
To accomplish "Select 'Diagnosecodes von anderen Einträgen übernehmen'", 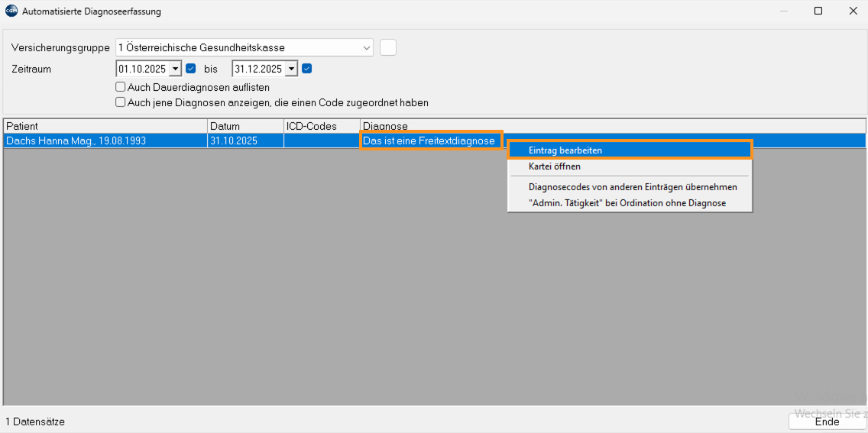I will [x=633, y=187].
